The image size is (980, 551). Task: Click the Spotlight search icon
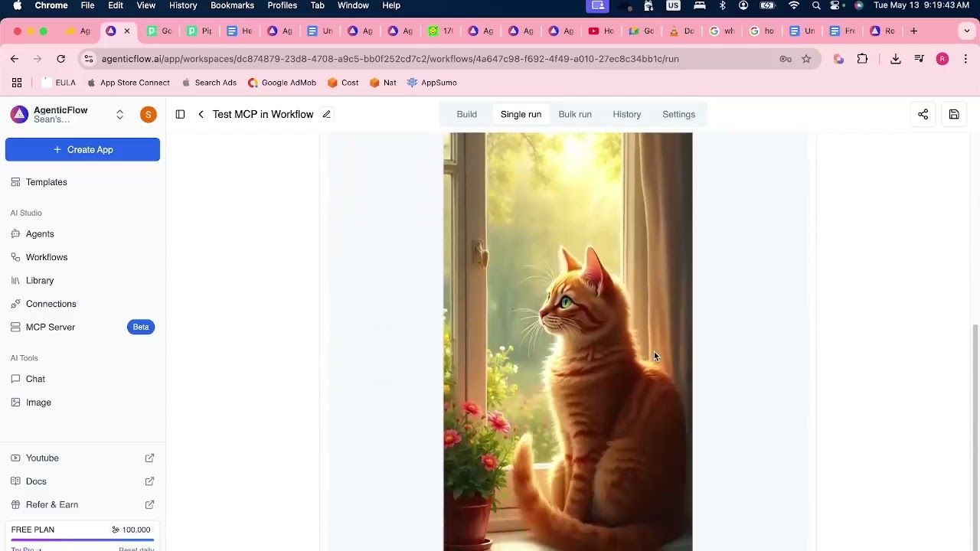816,5
